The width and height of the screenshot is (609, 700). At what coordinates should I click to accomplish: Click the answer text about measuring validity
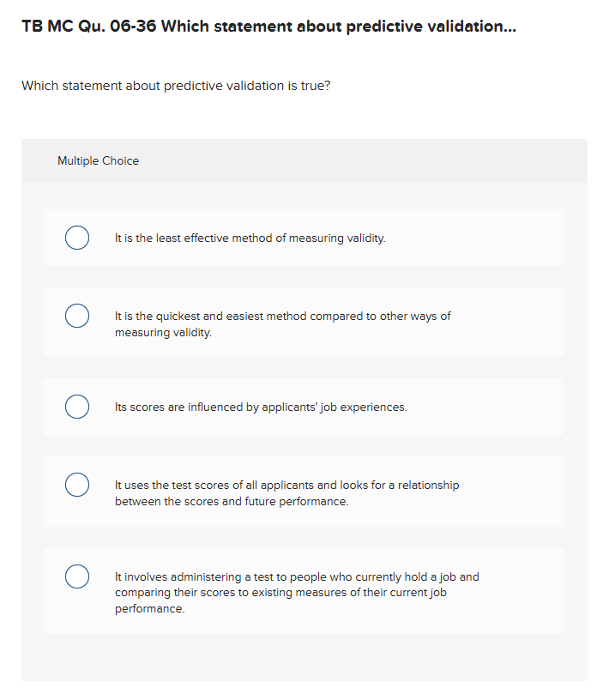click(252, 238)
